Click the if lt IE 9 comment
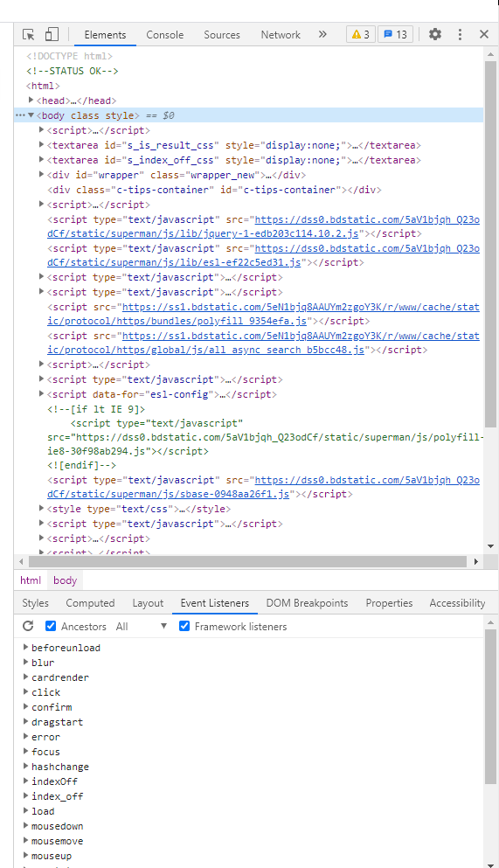Image resolution: width=499 pixels, height=868 pixels. (x=96, y=409)
